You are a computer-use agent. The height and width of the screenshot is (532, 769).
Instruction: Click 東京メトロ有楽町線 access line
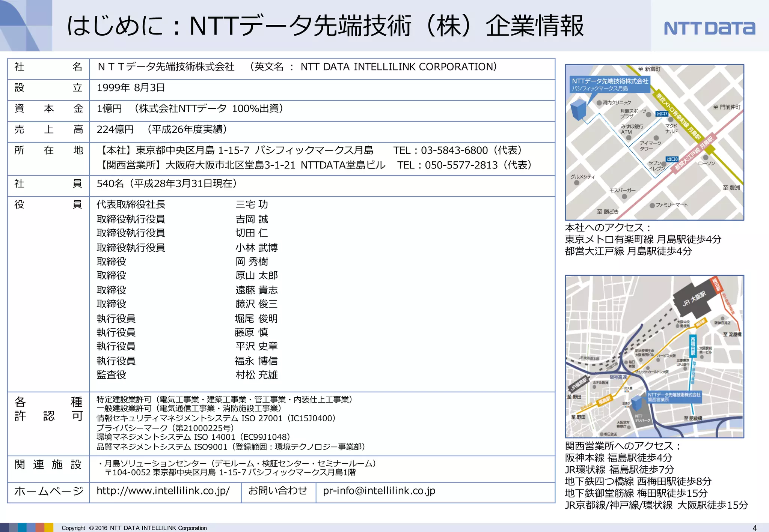(643, 239)
